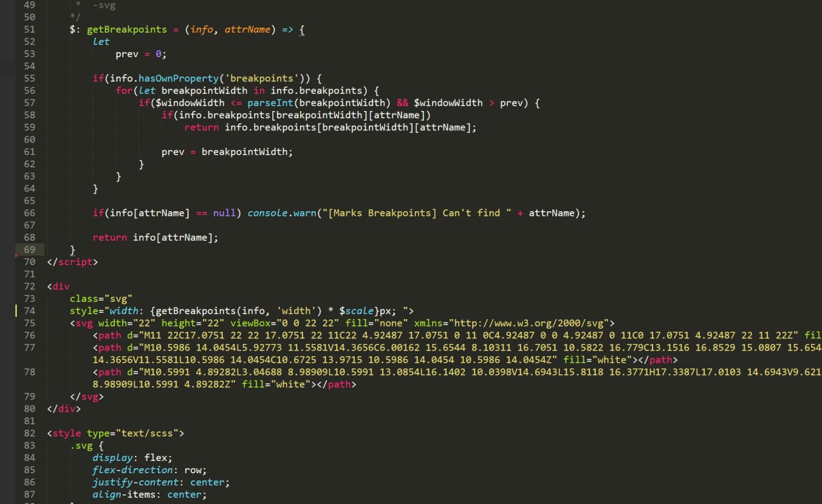Click the '-svg' comment text on line 49
The height and width of the screenshot is (504, 822).
tap(104, 5)
